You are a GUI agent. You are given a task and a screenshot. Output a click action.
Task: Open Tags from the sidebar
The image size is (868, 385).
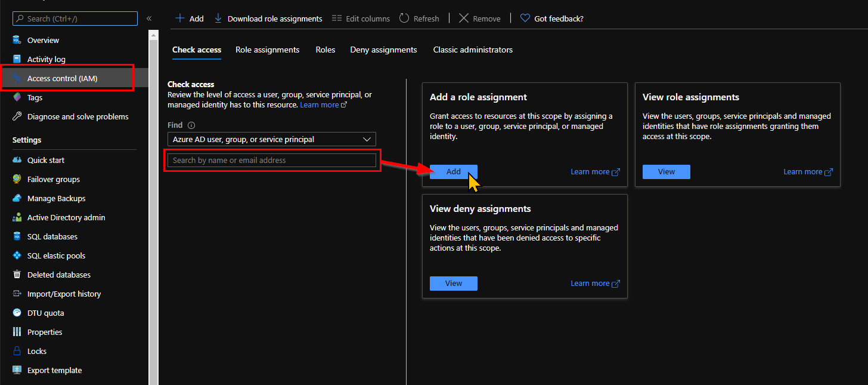pyautogui.click(x=17, y=97)
